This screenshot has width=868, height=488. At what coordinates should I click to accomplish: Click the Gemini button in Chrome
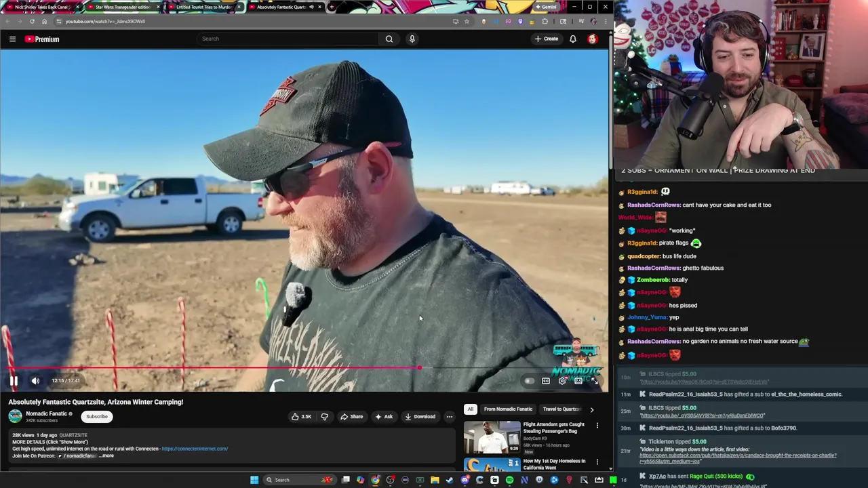point(547,7)
